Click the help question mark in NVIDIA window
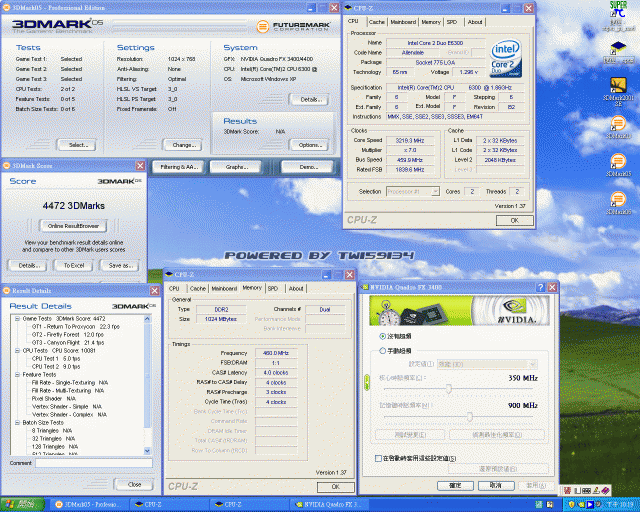The width and height of the screenshot is (640, 512). 540,287
